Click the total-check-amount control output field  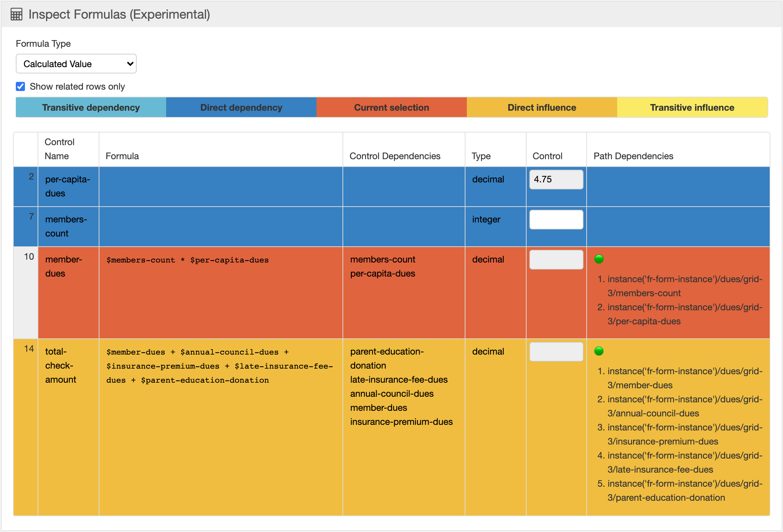tap(556, 352)
